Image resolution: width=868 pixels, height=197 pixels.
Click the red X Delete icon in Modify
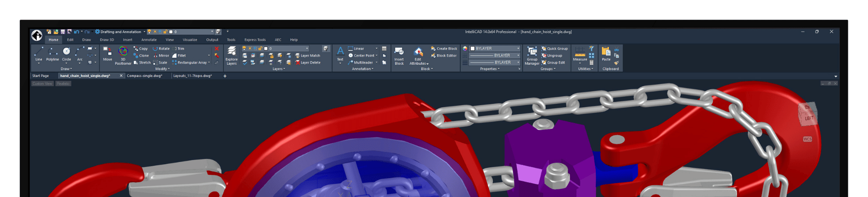(x=217, y=49)
